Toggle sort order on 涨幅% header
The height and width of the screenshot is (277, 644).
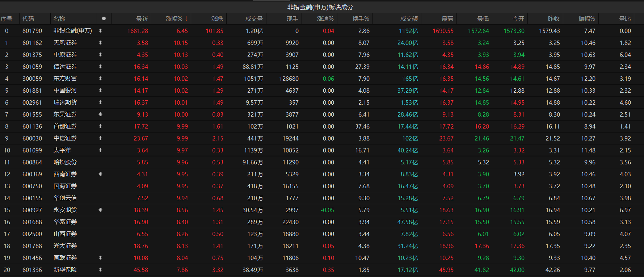pyautogui.click(x=177, y=18)
